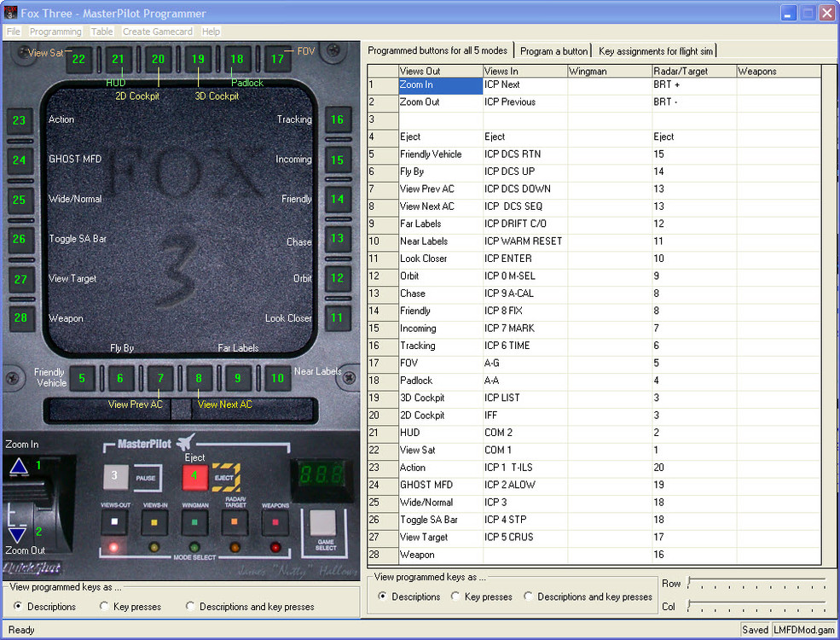The width and height of the screenshot is (840, 640).
Task: Open the Help menu
Action: 211,32
